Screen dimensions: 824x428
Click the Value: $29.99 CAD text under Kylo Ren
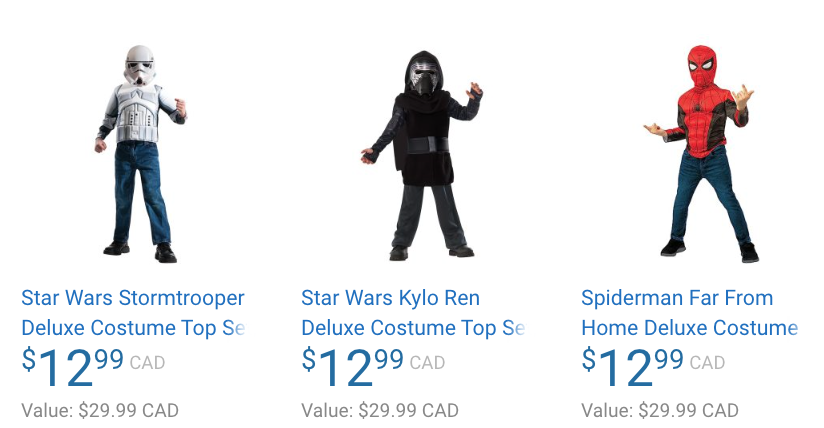tap(380, 410)
